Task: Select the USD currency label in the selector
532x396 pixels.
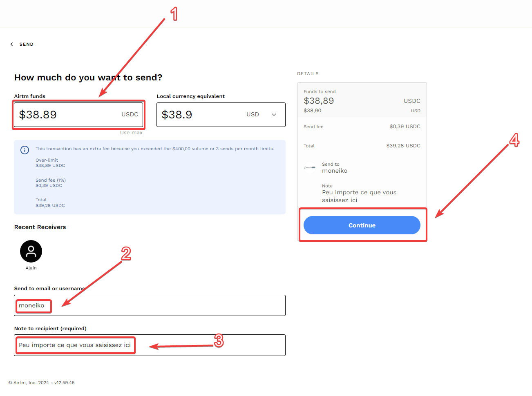Action: coord(253,115)
